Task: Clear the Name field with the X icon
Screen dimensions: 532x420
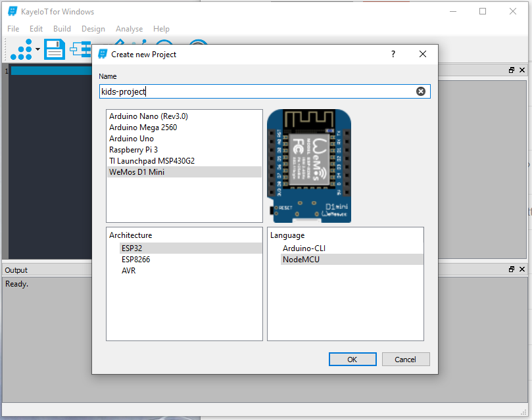Action: click(421, 91)
